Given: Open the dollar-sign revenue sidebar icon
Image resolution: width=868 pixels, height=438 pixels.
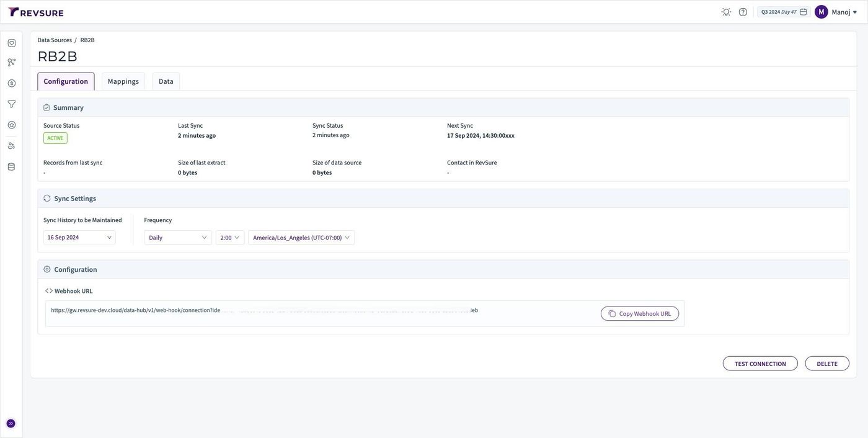Looking at the screenshot, I should (12, 83).
